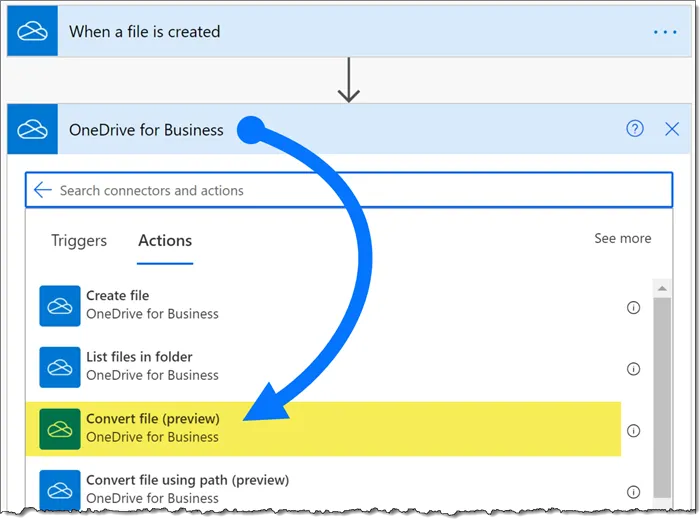Open the trigger step ellipsis menu
700x519 pixels.
665,32
